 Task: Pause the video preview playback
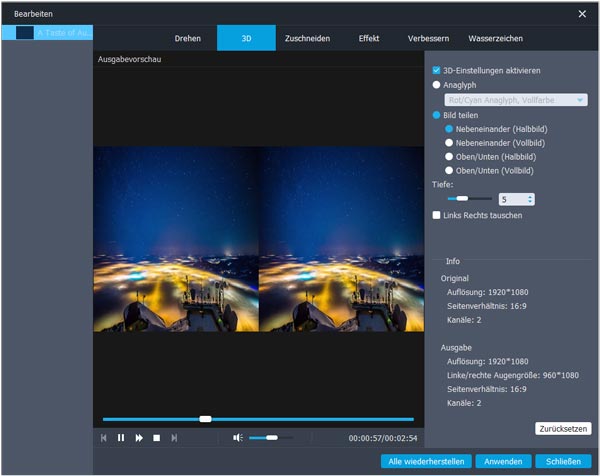coord(121,438)
